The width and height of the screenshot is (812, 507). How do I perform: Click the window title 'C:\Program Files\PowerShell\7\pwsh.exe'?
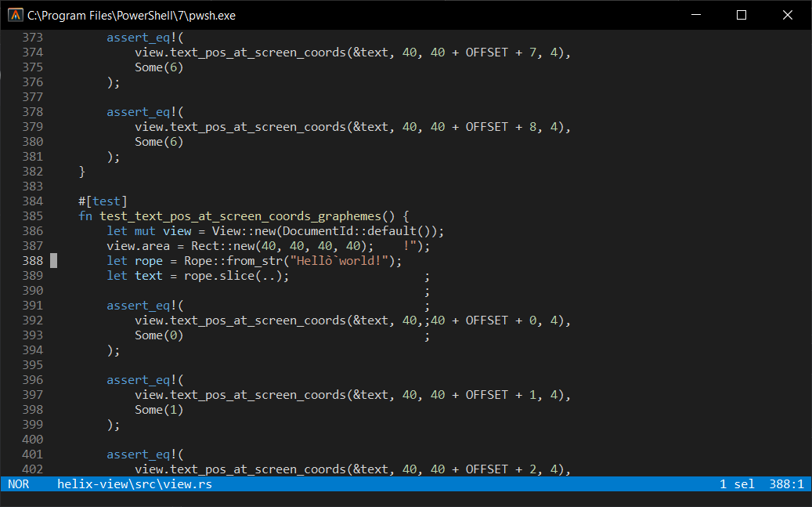132,16
